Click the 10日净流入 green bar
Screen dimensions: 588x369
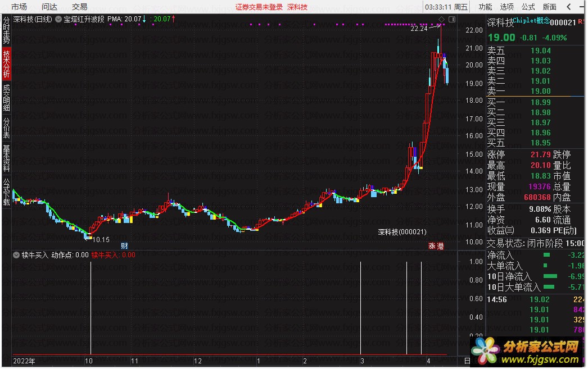click(550, 276)
